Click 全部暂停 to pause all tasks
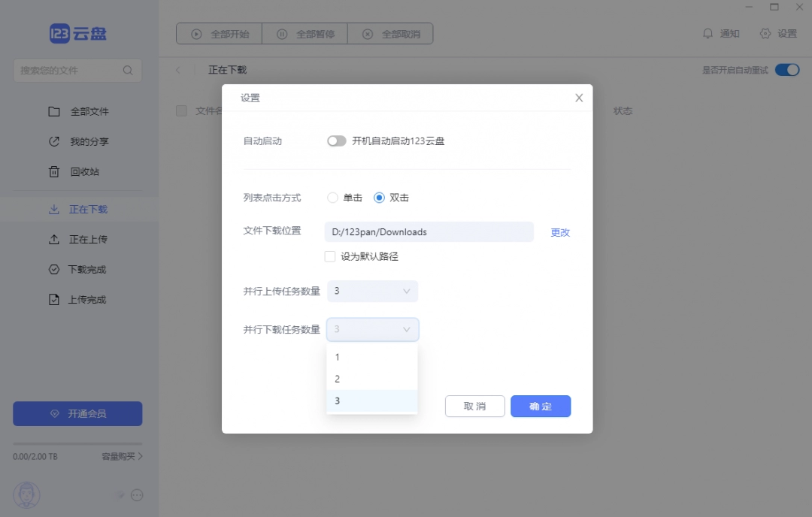The image size is (812, 517). tap(304, 34)
